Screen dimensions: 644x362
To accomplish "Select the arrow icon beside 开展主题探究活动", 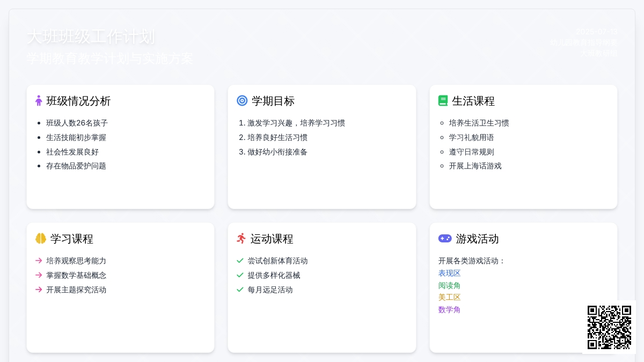I will click(38, 290).
